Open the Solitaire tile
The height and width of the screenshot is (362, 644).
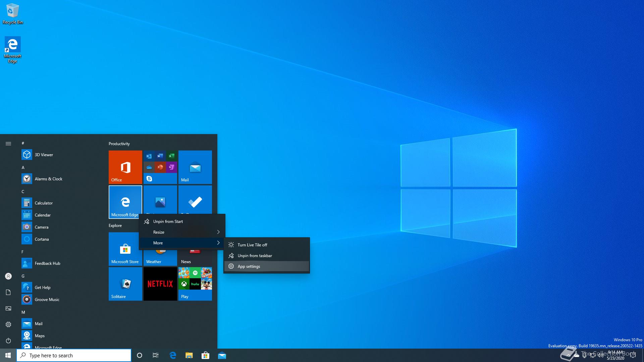tap(125, 284)
